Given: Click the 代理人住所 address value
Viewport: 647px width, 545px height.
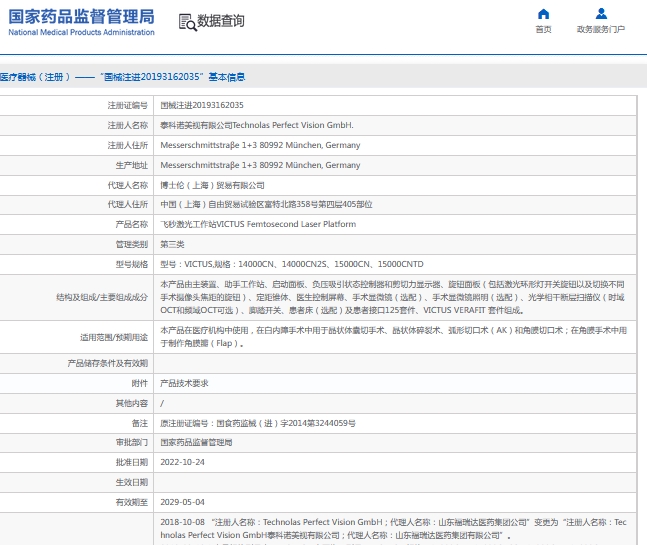Looking at the screenshot, I should [266, 204].
